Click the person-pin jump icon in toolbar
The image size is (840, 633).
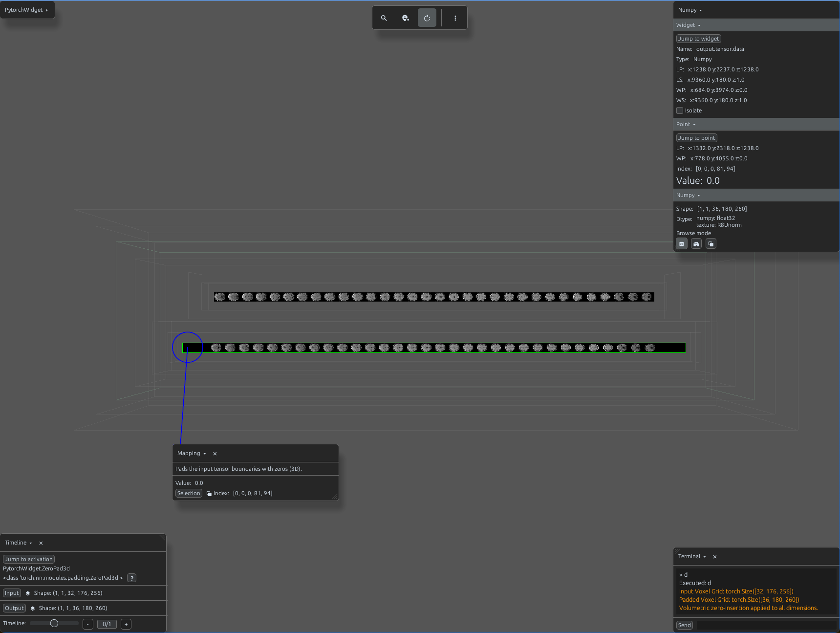pyautogui.click(x=406, y=18)
